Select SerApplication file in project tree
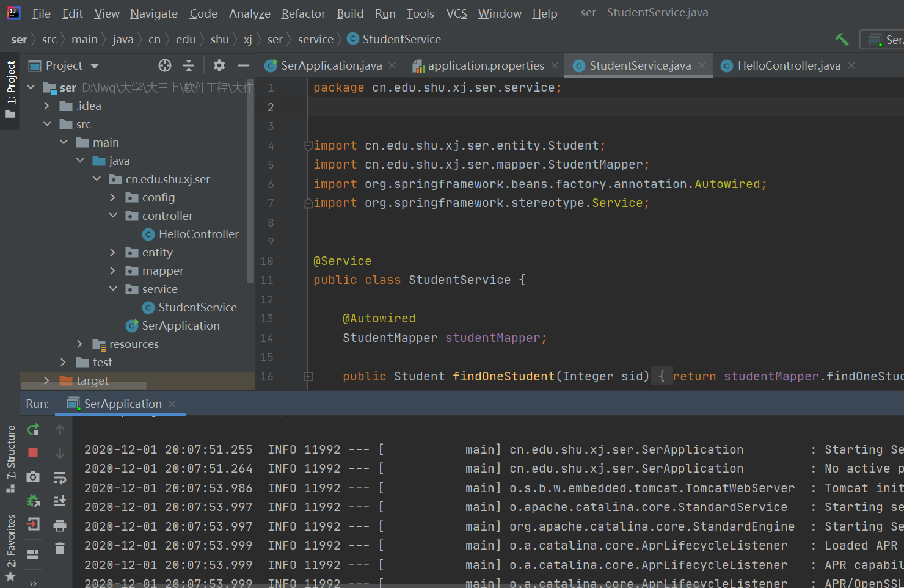Image resolution: width=904 pixels, height=588 pixels. [x=180, y=325]
